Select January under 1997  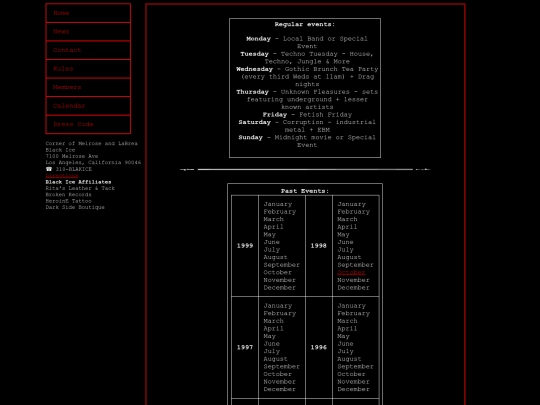point(278,306)
